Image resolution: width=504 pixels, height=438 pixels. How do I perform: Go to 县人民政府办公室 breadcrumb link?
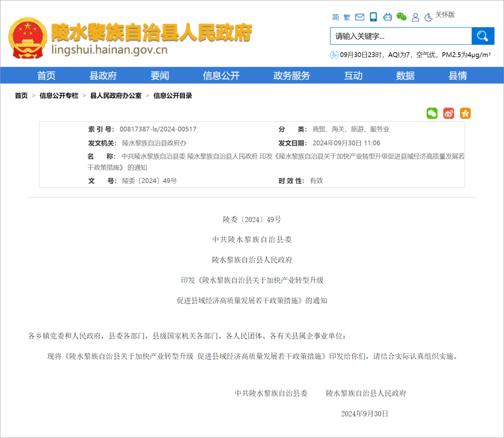point(116,96)
